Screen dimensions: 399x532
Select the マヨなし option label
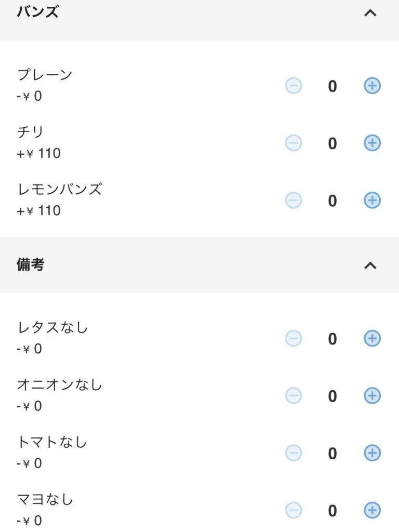[x=45, y=500]
